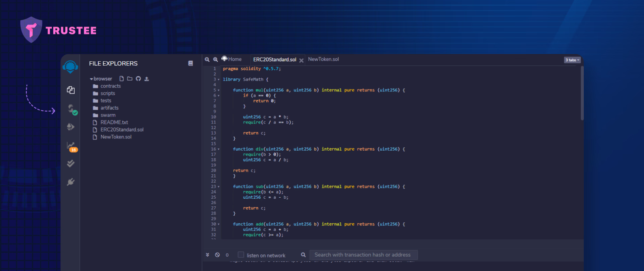Click the upload file icon in browser row
The height and width of the screenshot is (271, 644).
click(x=147, y=79)
